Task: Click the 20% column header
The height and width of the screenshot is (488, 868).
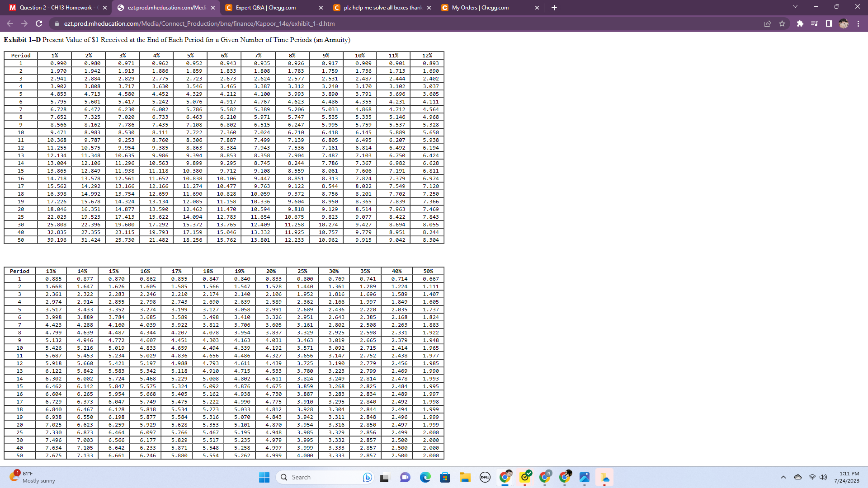Action: coord(271,271)
